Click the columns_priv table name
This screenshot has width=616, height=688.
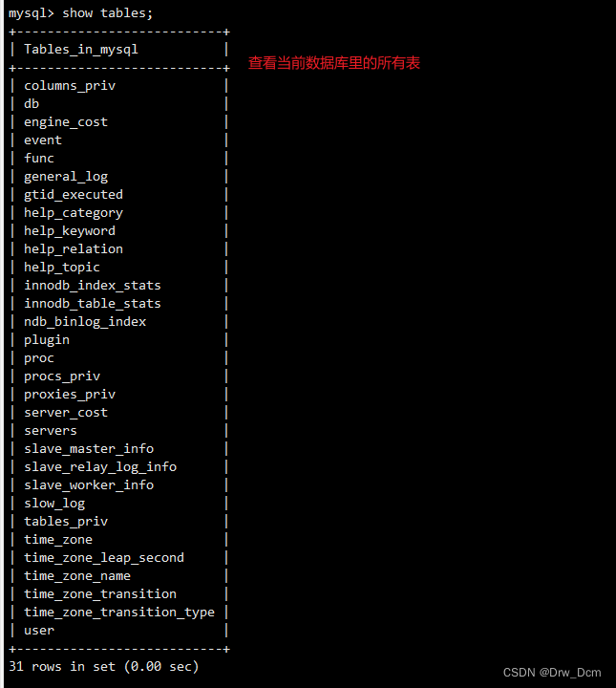pos(70,85)
